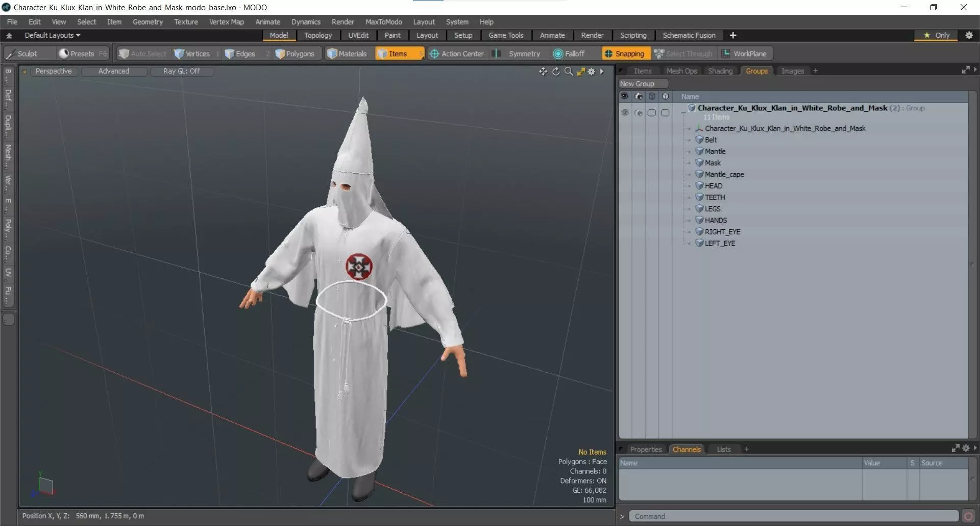Click the viewport move/pan icon

point(543,71)
